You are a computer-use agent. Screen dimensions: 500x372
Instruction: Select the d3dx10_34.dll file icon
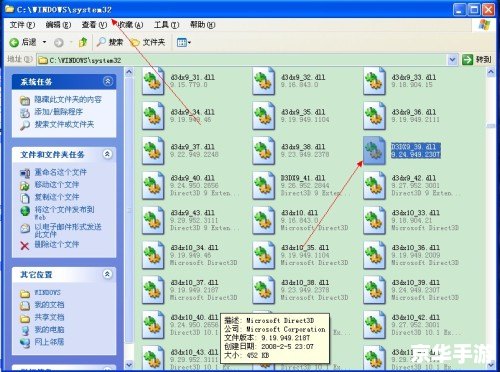click(153, 255)
